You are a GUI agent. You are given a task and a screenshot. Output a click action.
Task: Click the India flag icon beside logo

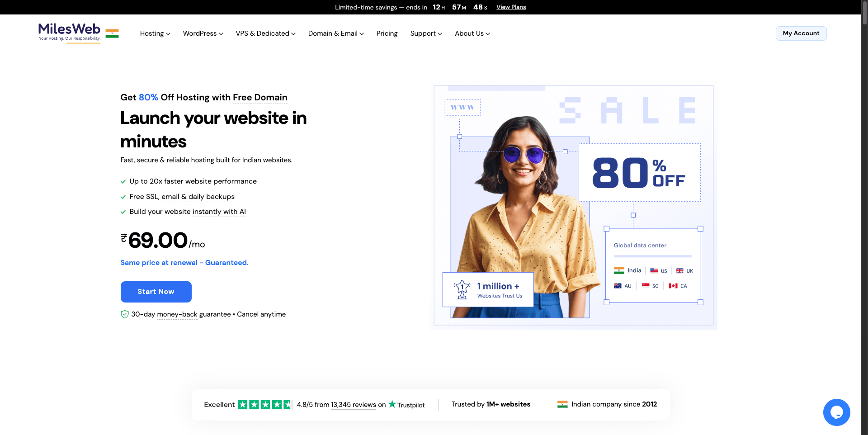(x=112, y=33)
